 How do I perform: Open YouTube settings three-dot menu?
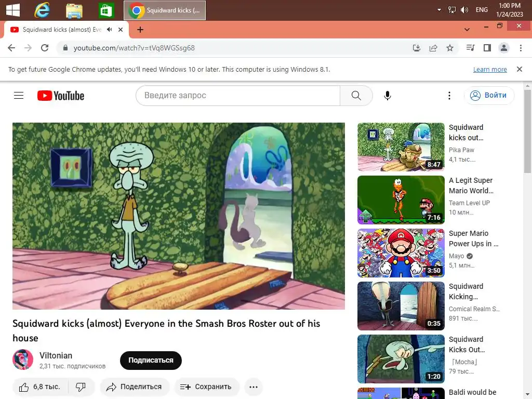(x=449, y=96)
